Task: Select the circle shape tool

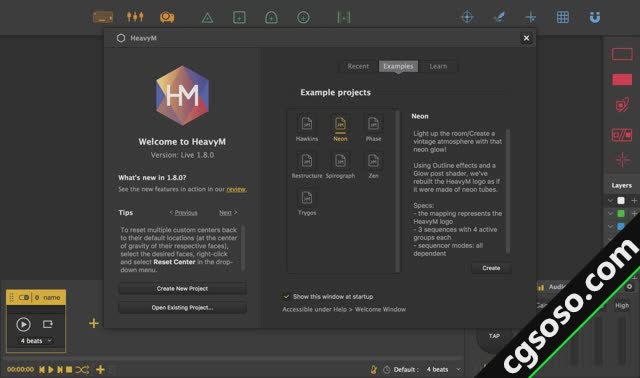Action: (x=303, y=18)
